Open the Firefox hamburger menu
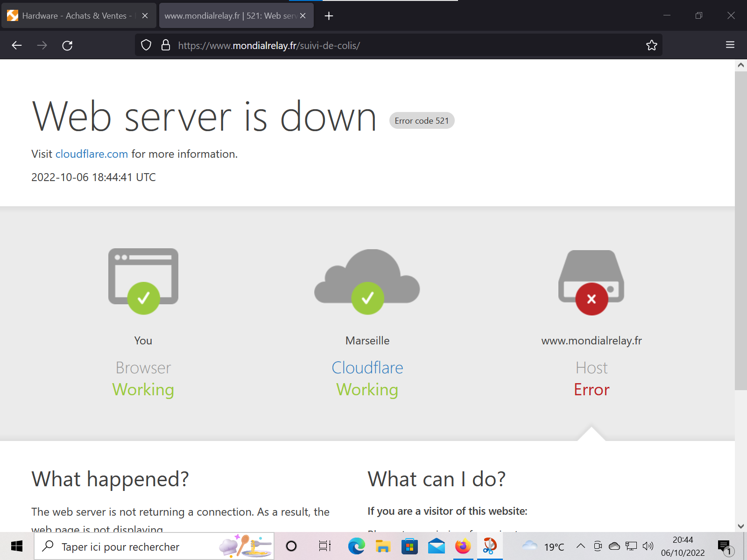This screenshot has width=747, height=560. click(x=730, y=45)
